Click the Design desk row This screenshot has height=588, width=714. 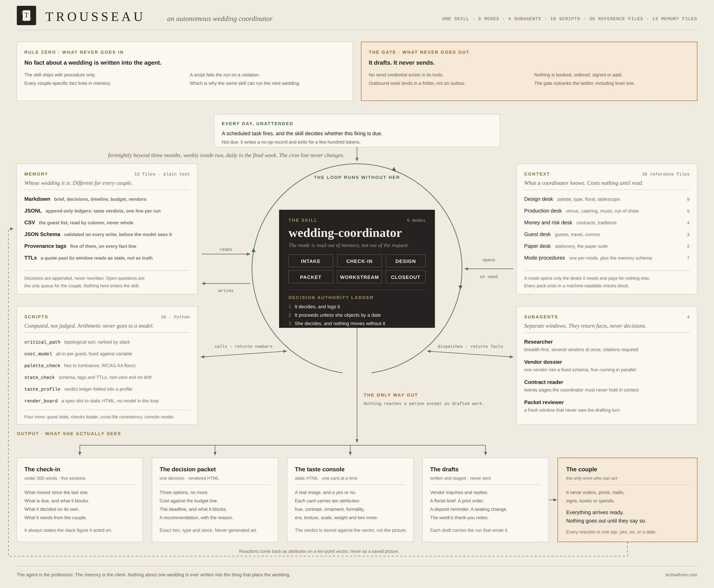(607, 199)
